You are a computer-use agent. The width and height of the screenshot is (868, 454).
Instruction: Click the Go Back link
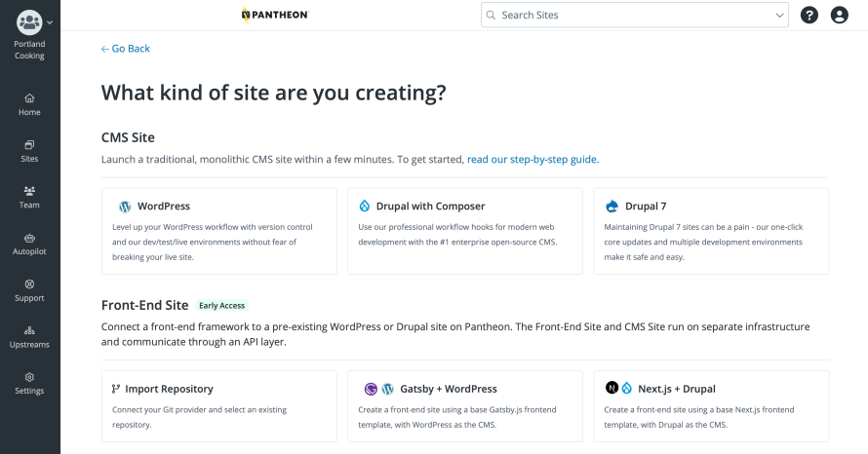point(126,49)
